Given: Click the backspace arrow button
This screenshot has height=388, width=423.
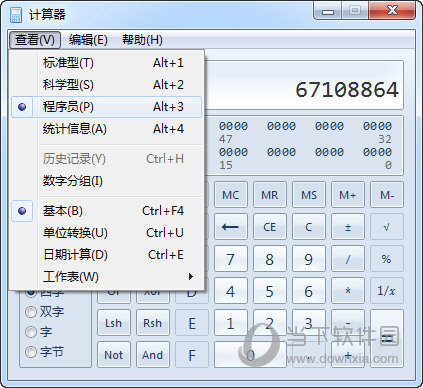Looking at the screenshot, I should coord(231,227).
